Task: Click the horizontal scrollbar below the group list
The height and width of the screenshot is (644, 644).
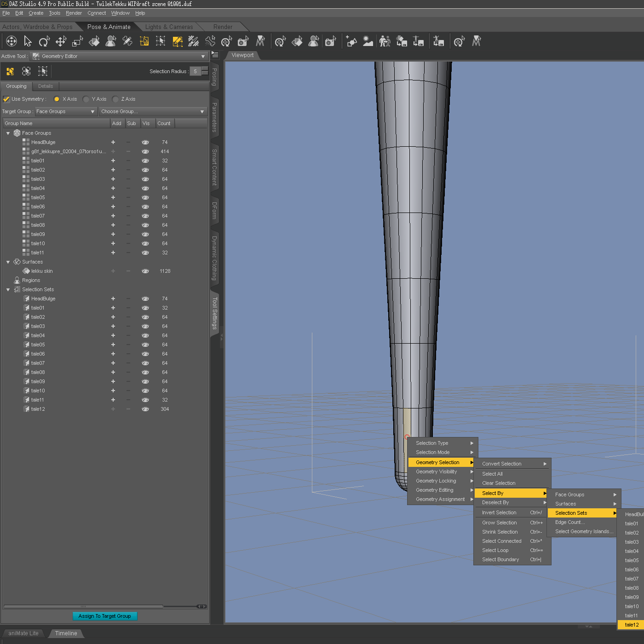Action: pyautogui.click(x=83, y=606)
